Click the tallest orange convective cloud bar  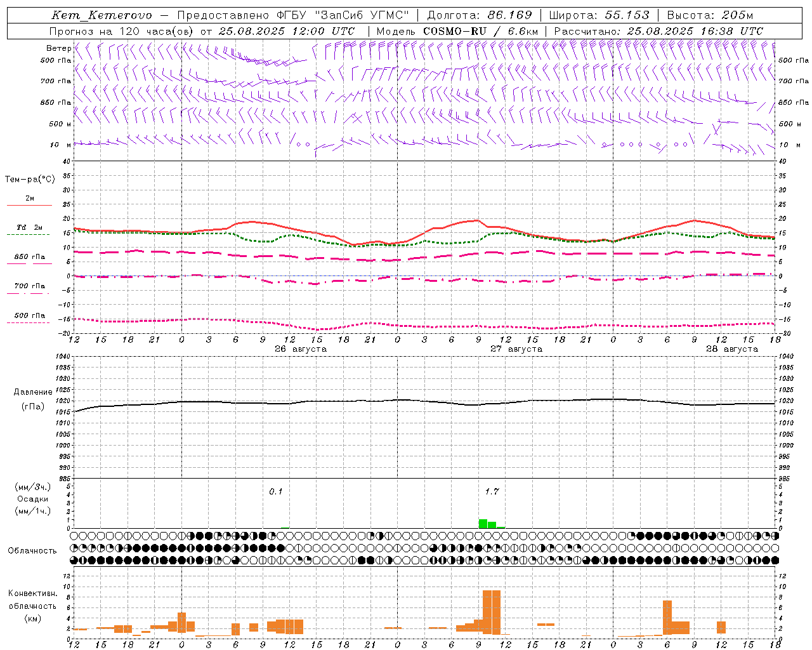[492, 613]
